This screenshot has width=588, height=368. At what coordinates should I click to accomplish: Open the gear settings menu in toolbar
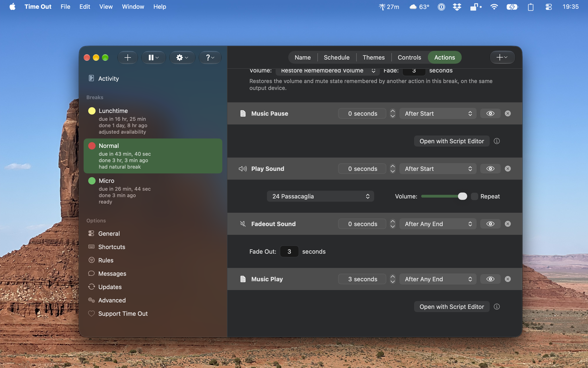coord(182,57)
